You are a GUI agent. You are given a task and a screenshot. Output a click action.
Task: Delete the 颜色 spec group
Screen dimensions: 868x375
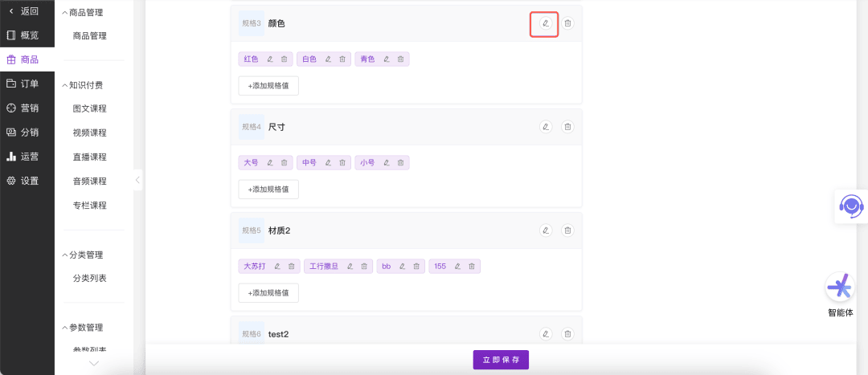coord(567,23)
